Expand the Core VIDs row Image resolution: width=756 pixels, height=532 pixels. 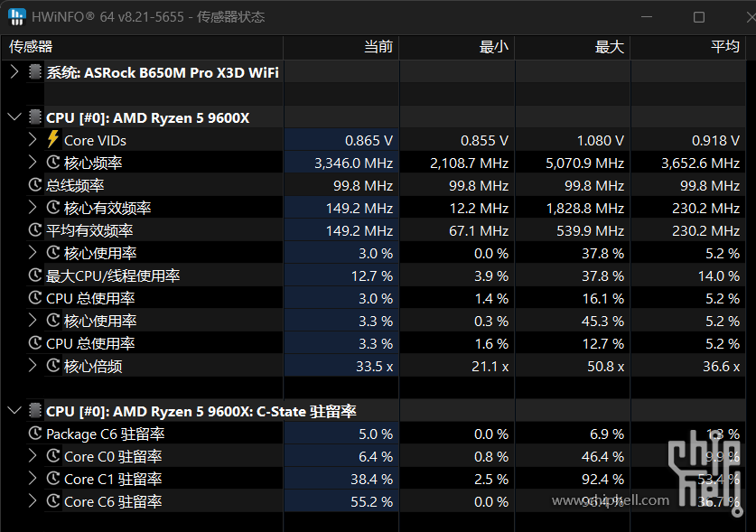point(33,140)
